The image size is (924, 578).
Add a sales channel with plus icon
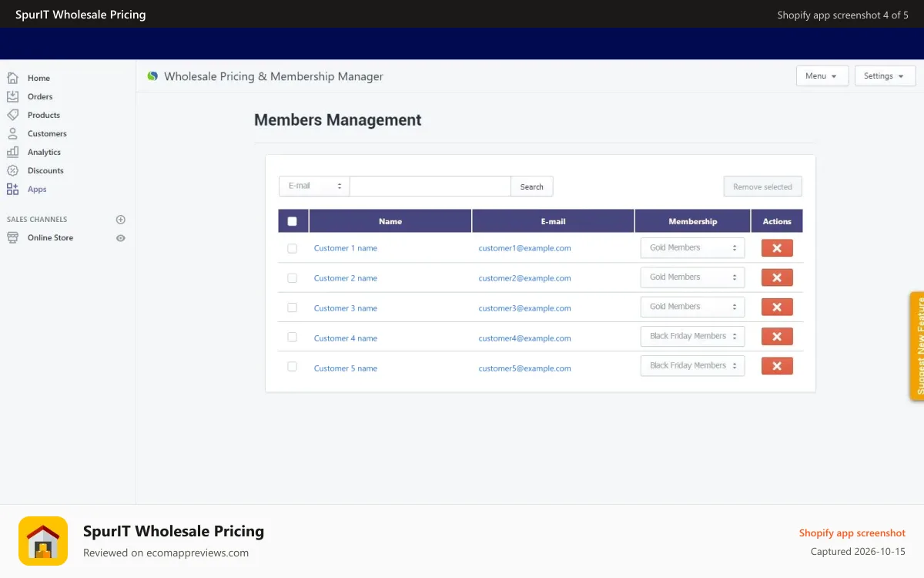click(x=120, y=220)
